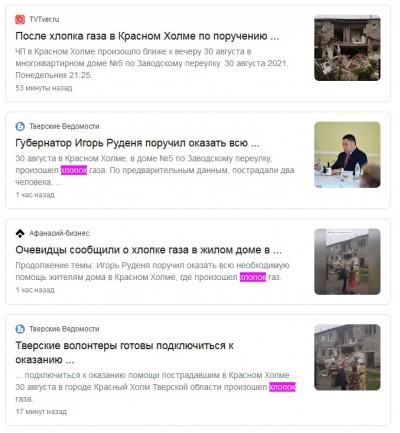Click the Тверские Ведомости icon on the governor card

tap(20, 126)
